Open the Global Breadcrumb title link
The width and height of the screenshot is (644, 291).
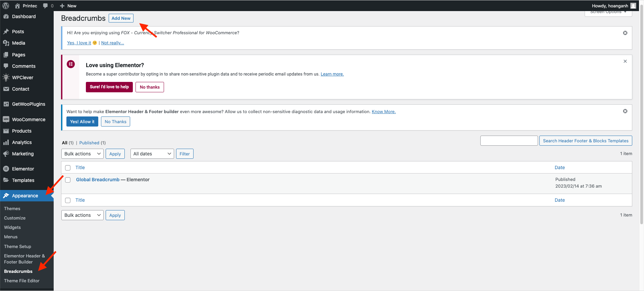98,180
